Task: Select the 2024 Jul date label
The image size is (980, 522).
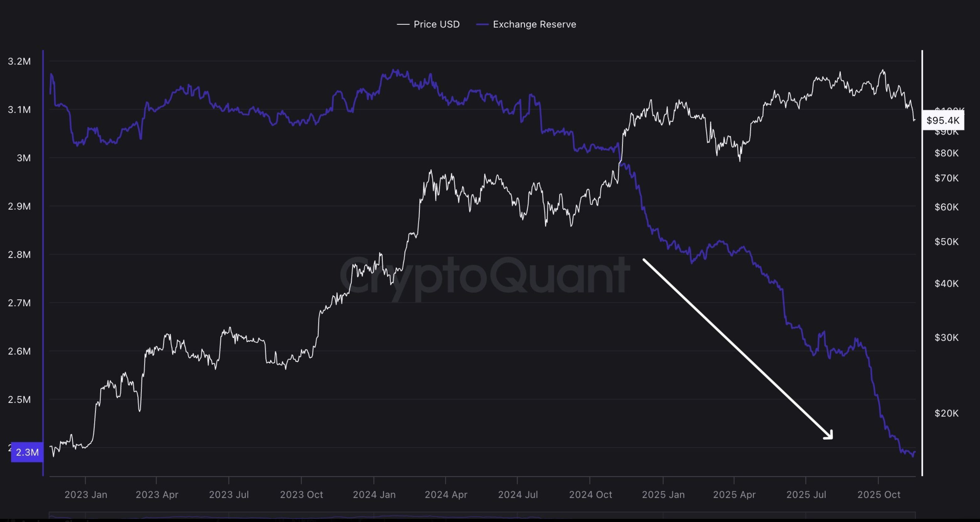Action: point(518,495)
